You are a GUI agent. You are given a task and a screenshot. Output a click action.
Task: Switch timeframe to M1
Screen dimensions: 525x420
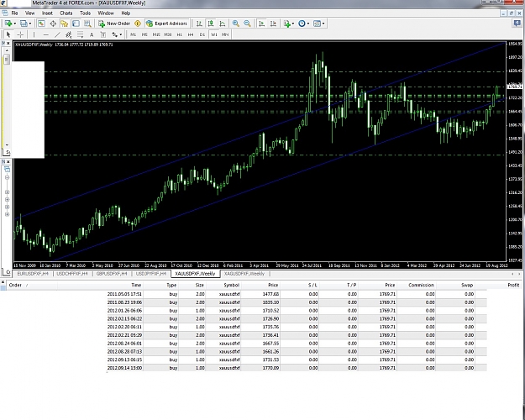tap(134, 34)
